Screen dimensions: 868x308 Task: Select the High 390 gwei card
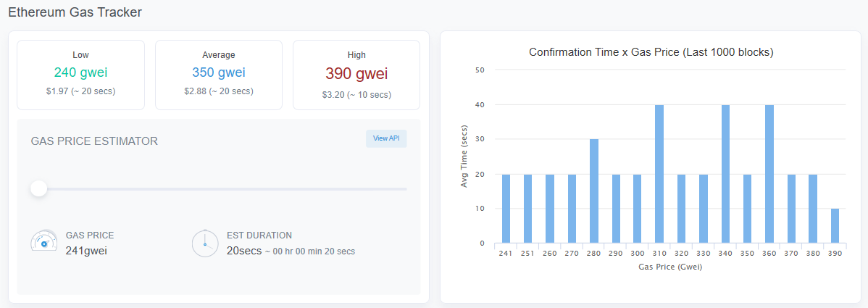(356, 75)
